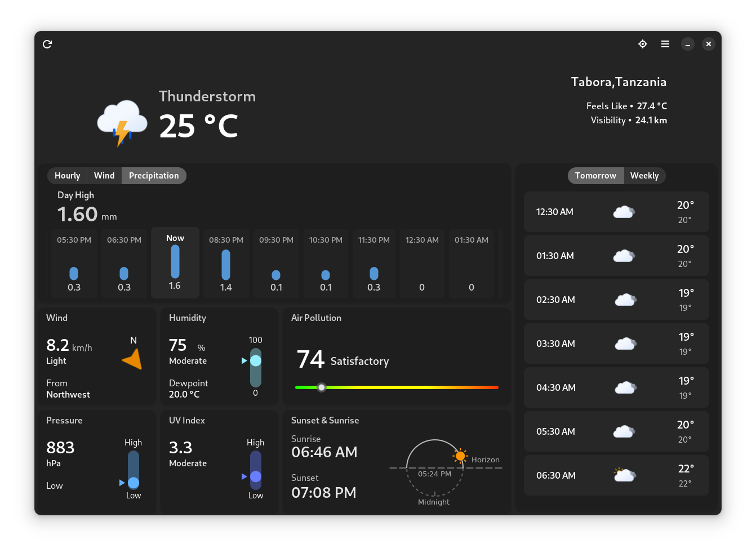Click the UV index vertical gauge
Screen dimensions: 756x553
(256, 469)
